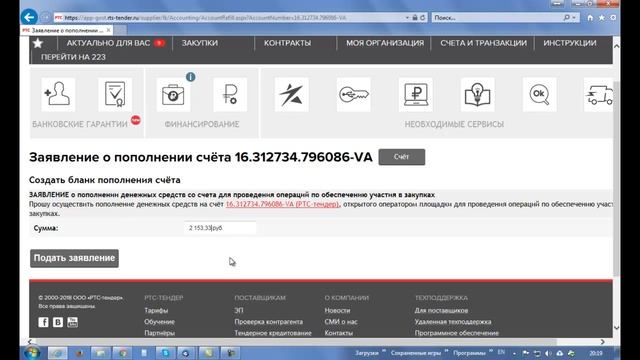The image size is (640, 360).
Task: Open the USB key signature service icon
Action: coord(353,94)
